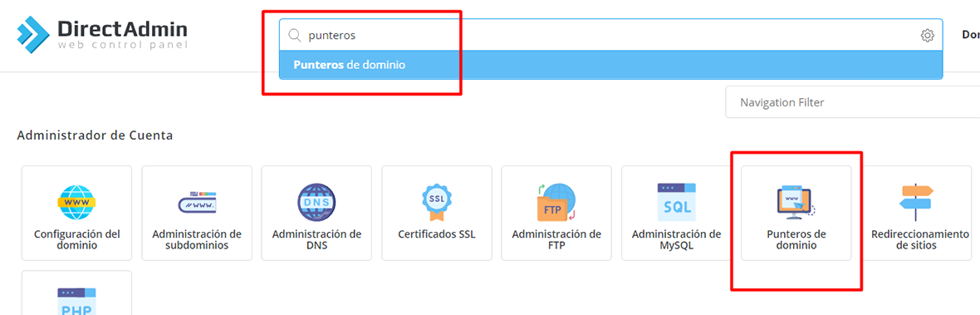Open search settings gear icon
Image resolution: width=980 pixels, height=315 pixels.
click(x=928, y=36)
